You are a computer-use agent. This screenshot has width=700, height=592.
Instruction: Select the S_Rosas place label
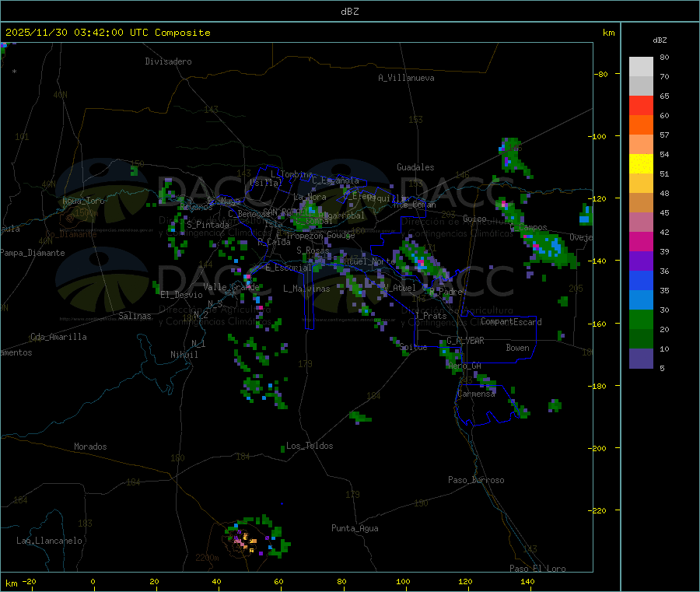(313, 250)
